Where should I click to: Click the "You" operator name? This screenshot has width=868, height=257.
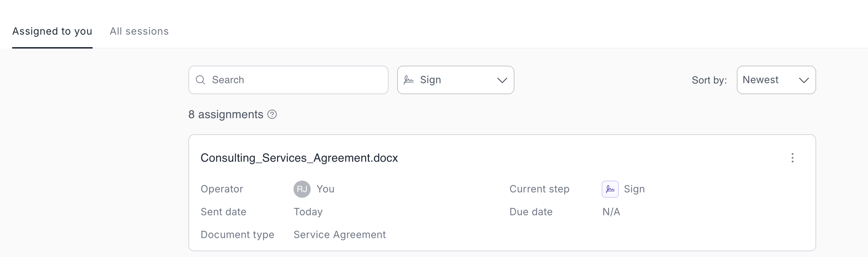pyautogui.click(x=325, y=189)
